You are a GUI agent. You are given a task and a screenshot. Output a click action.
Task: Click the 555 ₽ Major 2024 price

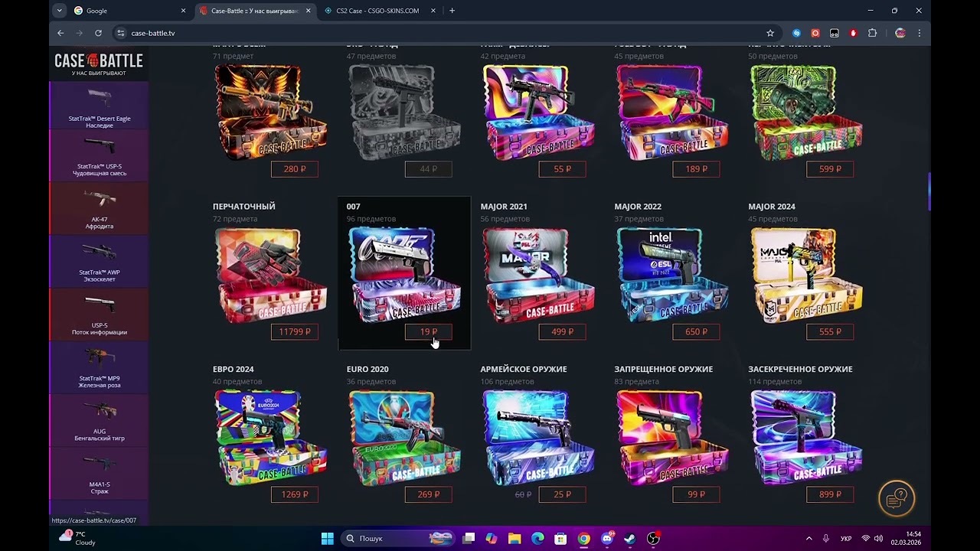pos(830,331)
